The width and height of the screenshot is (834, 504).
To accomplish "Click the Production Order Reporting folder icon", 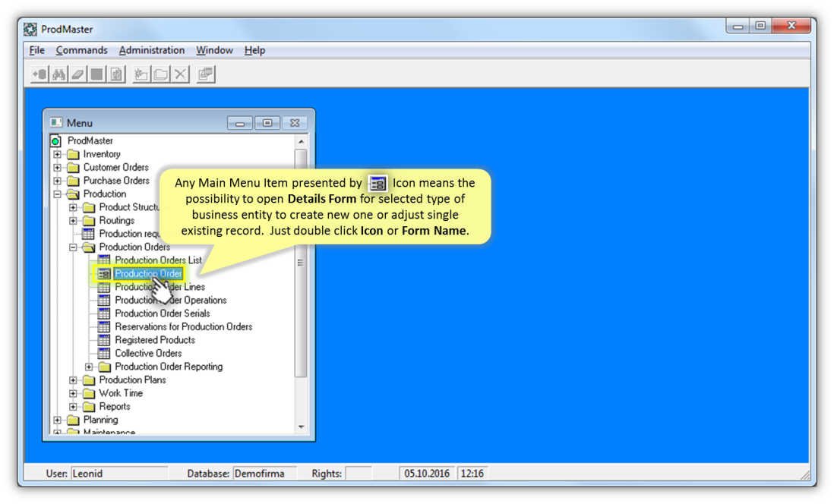I will (x=105, y=367).
